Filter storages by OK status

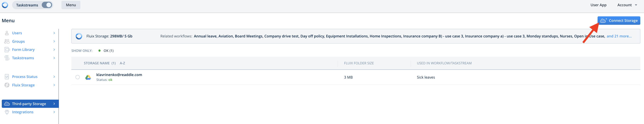tap(106, 51)
